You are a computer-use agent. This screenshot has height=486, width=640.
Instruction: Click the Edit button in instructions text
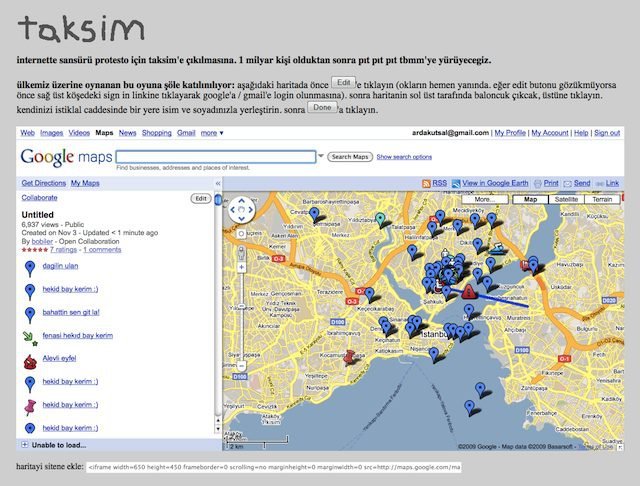point(343,83)
